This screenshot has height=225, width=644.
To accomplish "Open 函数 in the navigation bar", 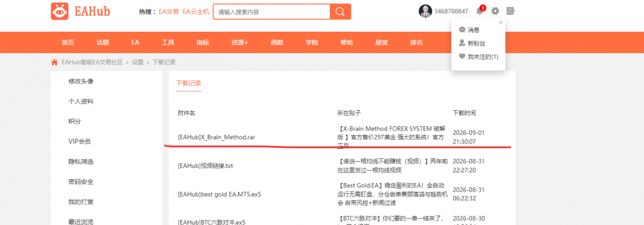I will (x=277, y=42).
